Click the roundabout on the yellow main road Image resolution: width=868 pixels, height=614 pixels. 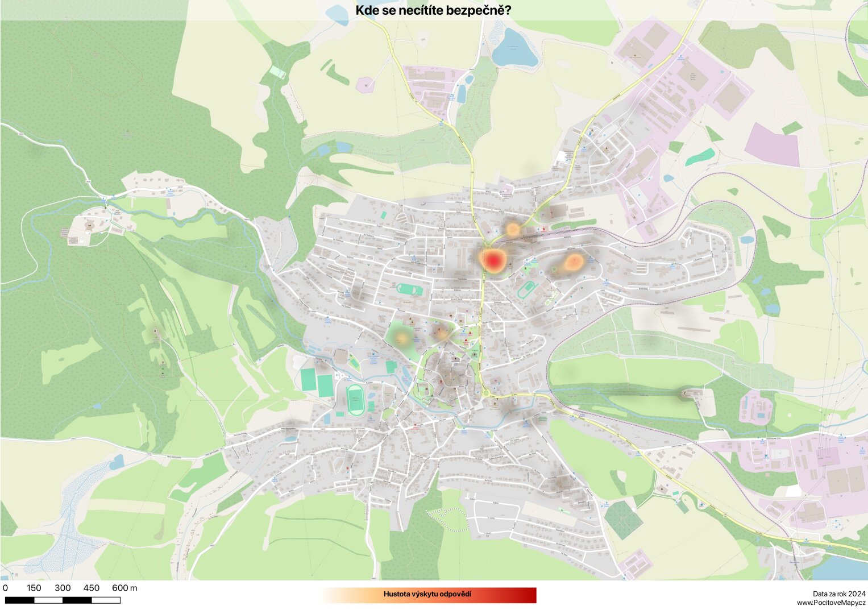(x=485, y=393)
